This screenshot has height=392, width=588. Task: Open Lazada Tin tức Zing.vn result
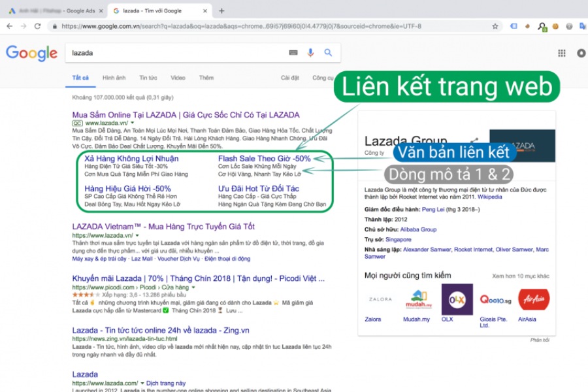[x=161, y=330]
